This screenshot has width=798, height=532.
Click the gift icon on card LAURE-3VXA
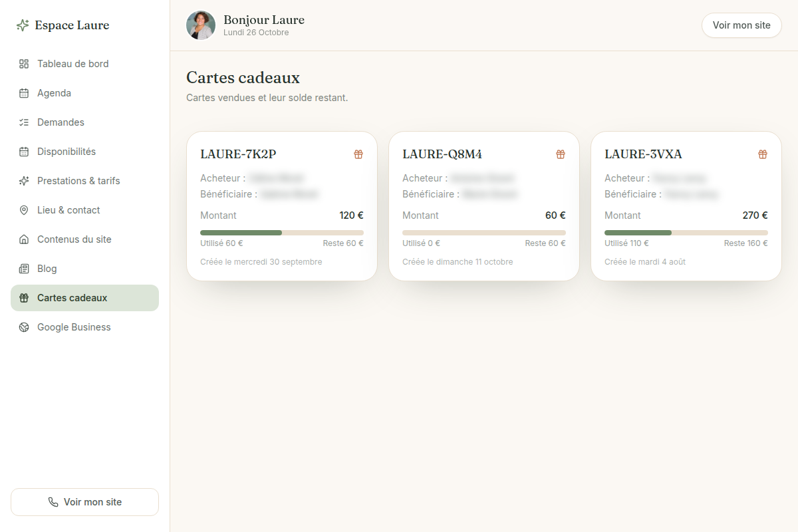pyautogui.click(x=763, y=154)
